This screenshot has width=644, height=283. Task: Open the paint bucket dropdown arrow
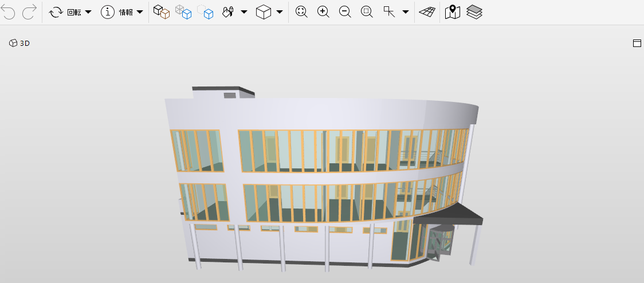coord(244,13)
